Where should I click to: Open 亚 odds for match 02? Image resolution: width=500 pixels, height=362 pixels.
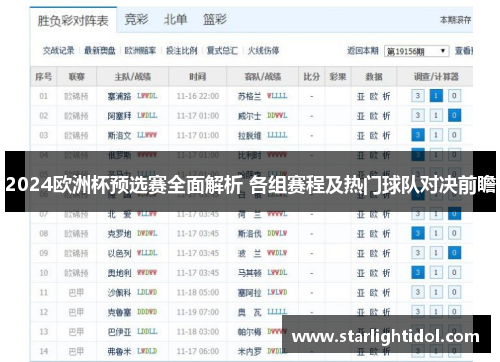click(361, 116)
